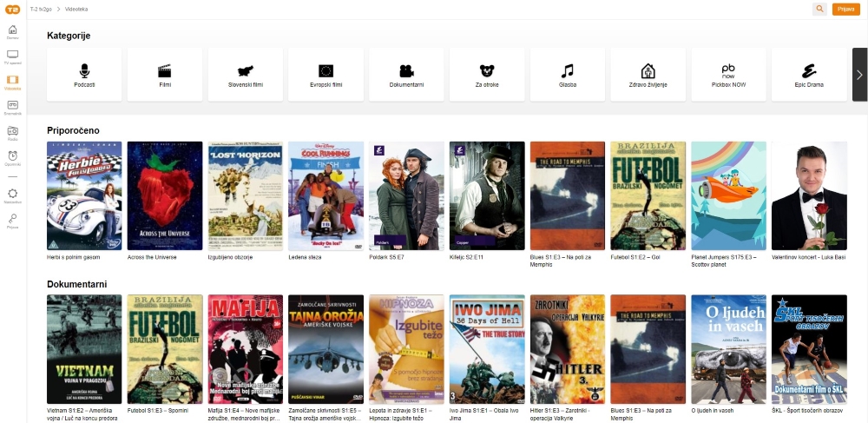Open Futebol poster in Priporočeno row

coord(648,196)
